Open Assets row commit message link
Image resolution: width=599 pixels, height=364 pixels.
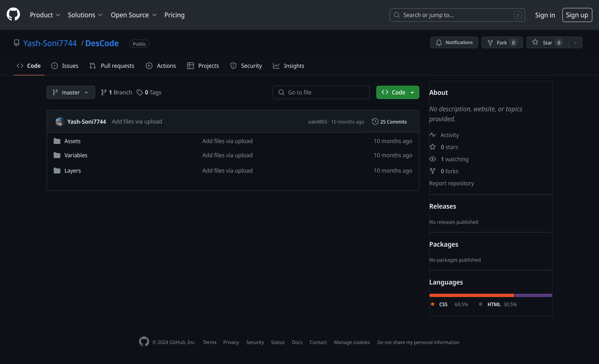[228, 141]
